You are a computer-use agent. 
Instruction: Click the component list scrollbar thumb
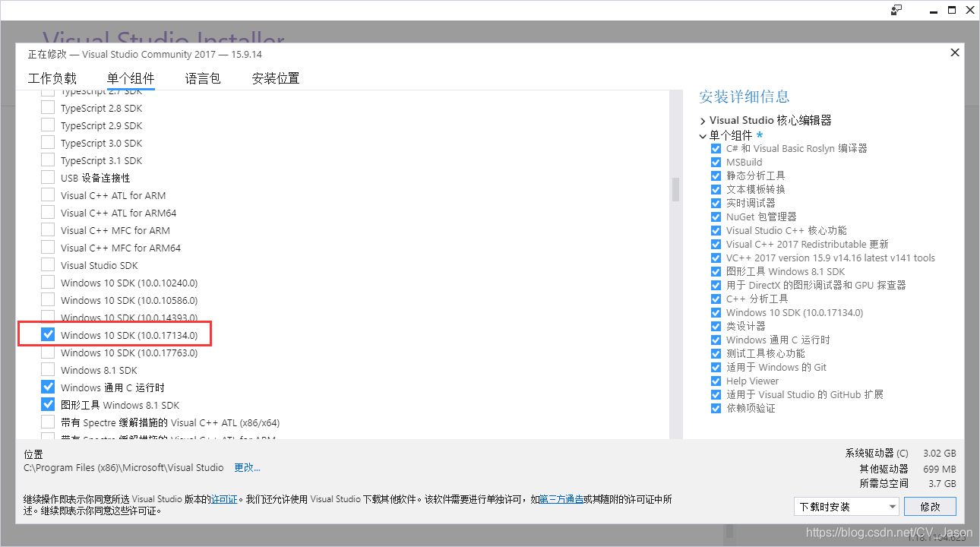675,190
